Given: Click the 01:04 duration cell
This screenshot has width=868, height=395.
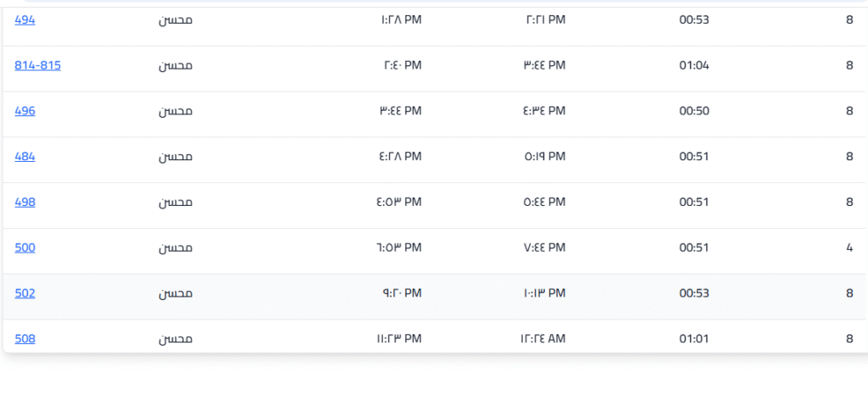Looking at the screenshot, I should point(694,64).
